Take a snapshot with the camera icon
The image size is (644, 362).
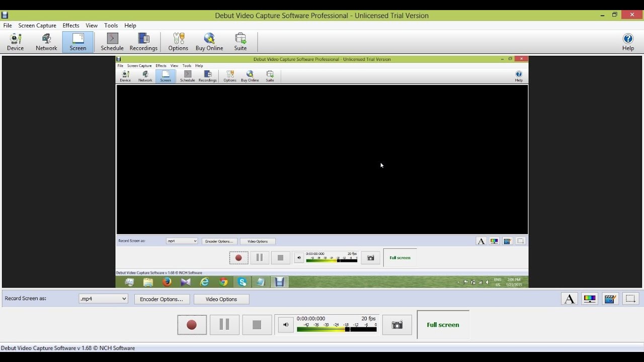click(x=397, y=325)
